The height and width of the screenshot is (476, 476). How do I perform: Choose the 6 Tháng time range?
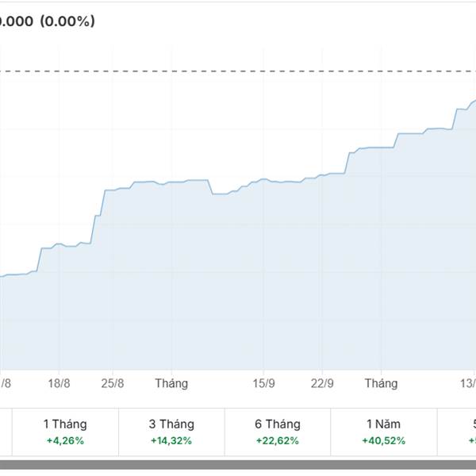[x=277, y=432]
